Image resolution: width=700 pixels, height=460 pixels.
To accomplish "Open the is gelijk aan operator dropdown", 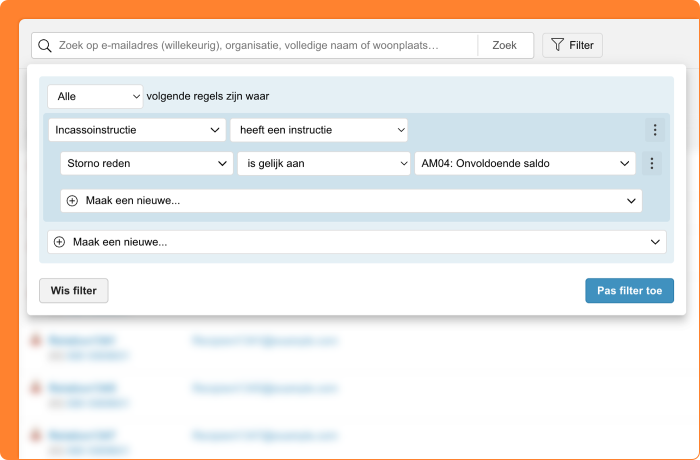I will 324,163.
